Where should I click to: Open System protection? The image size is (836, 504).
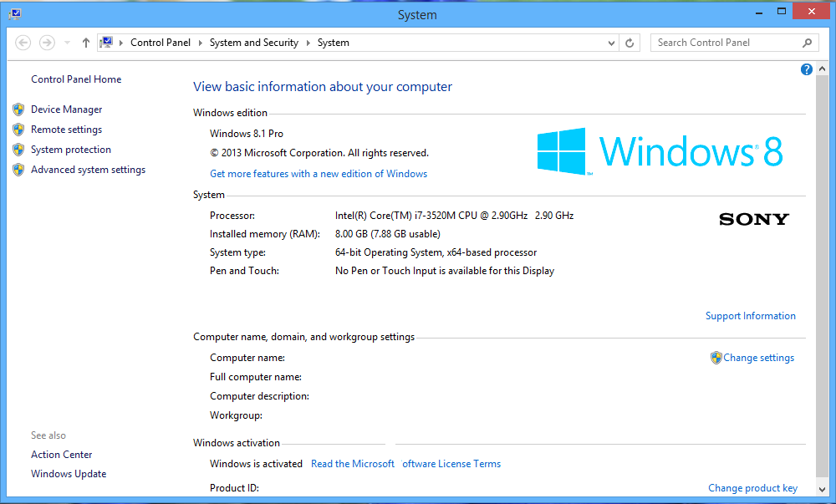click(71, 150)
